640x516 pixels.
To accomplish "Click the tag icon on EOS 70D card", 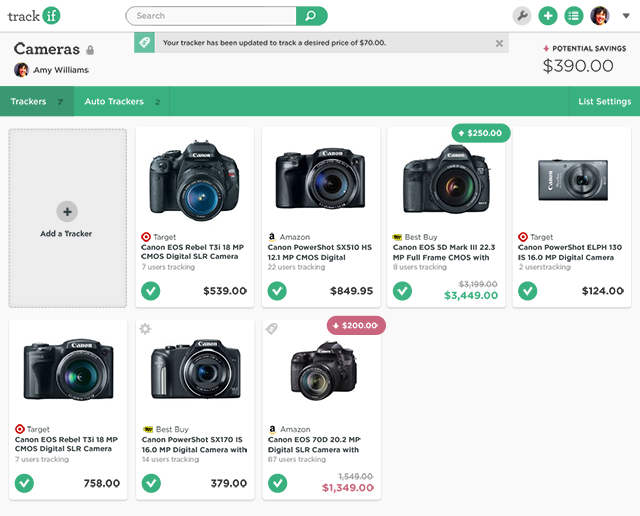I will click(271, 329).
